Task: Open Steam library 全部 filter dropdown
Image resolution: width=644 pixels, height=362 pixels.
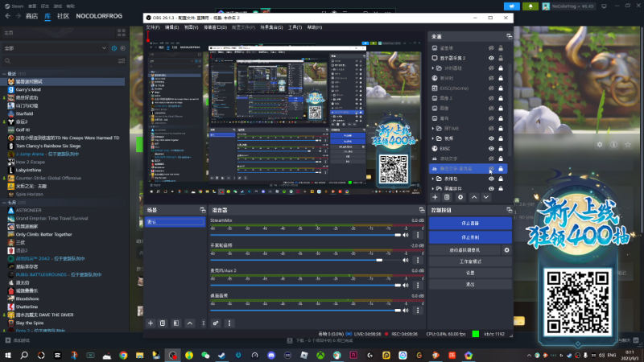Action: pyautogui.click(x=55, y=48)
